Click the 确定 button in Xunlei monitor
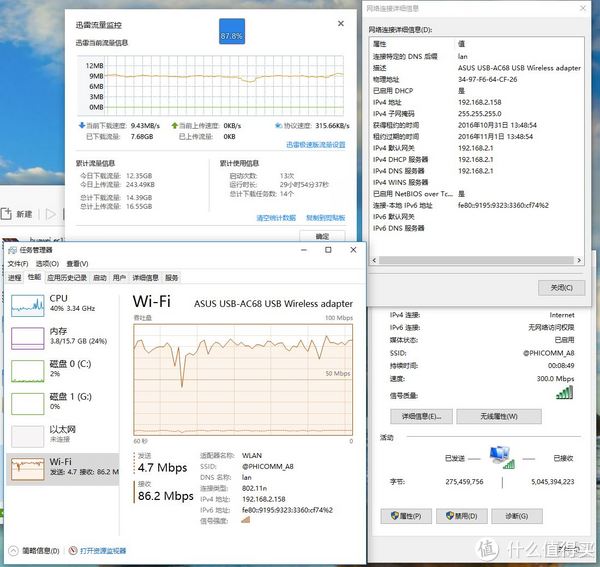The image size is (600, 567). (x=322, y=236)
